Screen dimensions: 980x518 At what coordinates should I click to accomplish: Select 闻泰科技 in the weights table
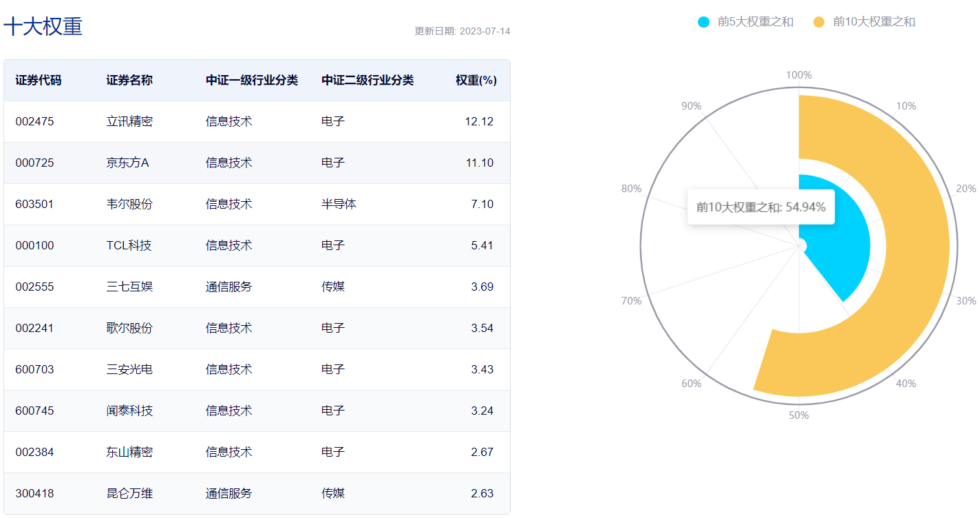(x=129, y=411)
